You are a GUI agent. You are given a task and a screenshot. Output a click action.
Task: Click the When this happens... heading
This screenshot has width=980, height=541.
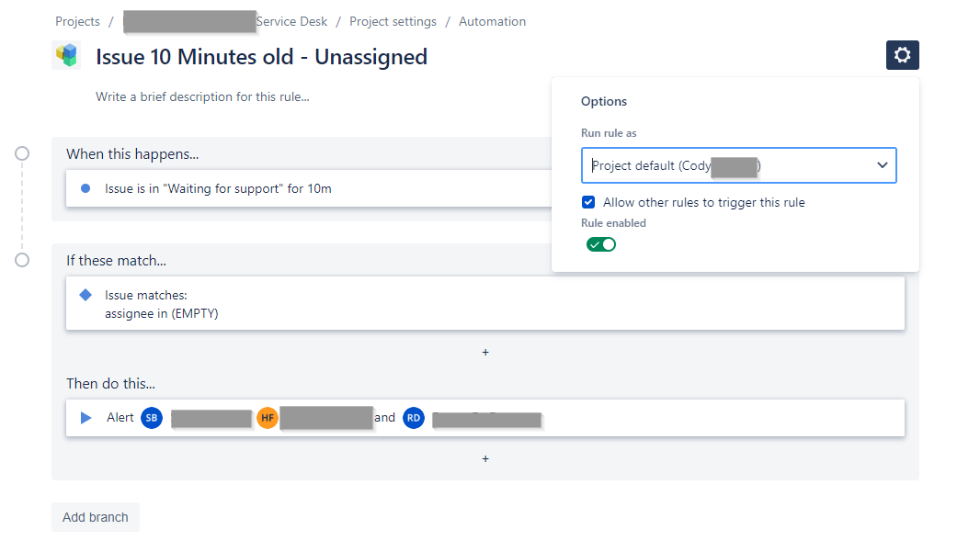point(132,154)
